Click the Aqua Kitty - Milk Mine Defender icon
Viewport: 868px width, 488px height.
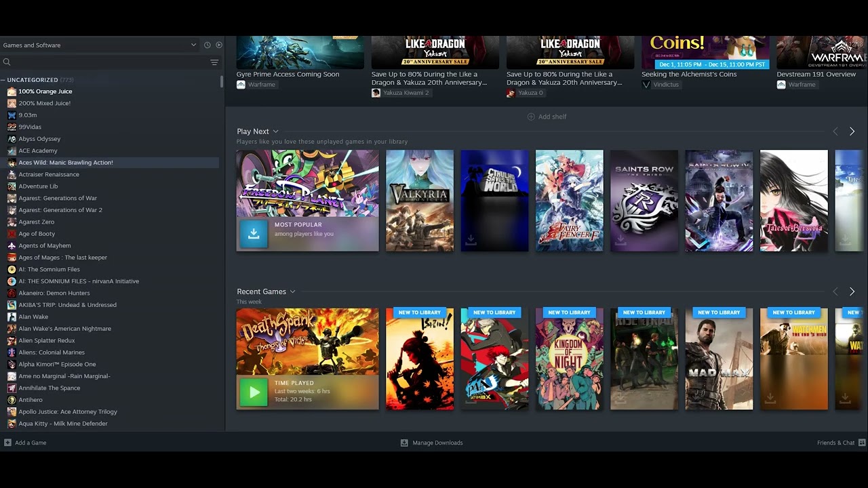point(12,424)
